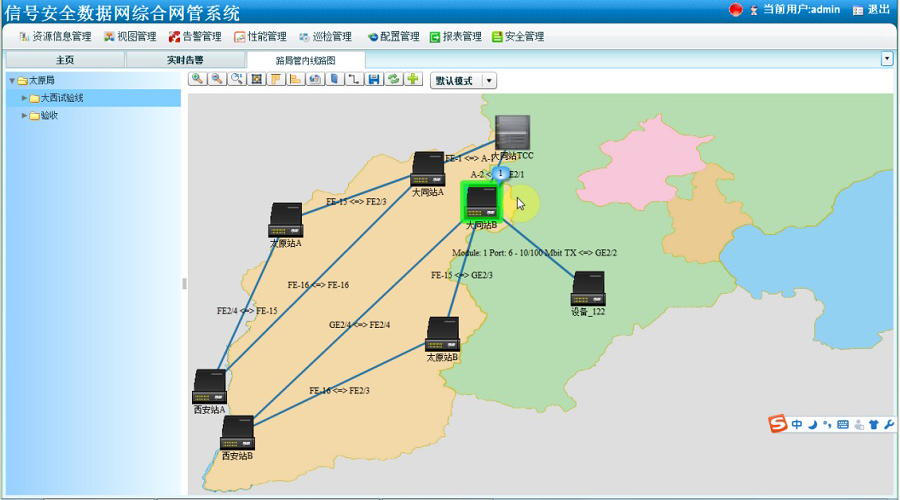Image resolution: width=900 pixels, height=500 pixels.
Task: Open the 默认模式 mode dropdown arrow
Action: pyautogui.click(x=489, y=80)
